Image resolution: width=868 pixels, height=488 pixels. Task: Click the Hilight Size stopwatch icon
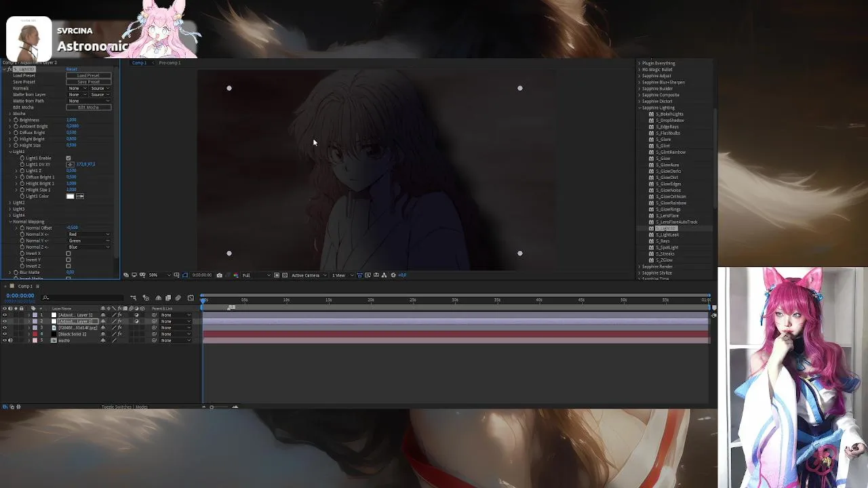[x=16, y=145]
